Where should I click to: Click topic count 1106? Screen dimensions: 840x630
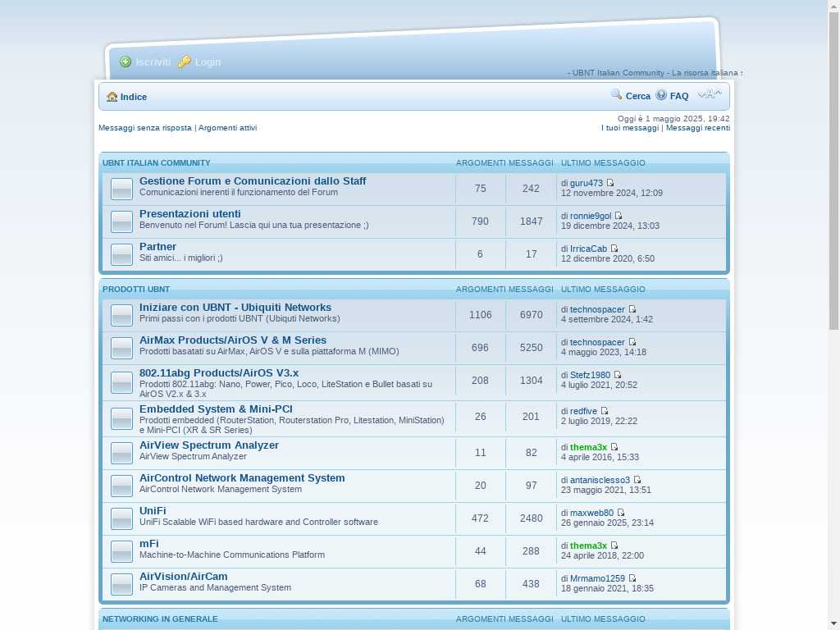pos(480,315)
